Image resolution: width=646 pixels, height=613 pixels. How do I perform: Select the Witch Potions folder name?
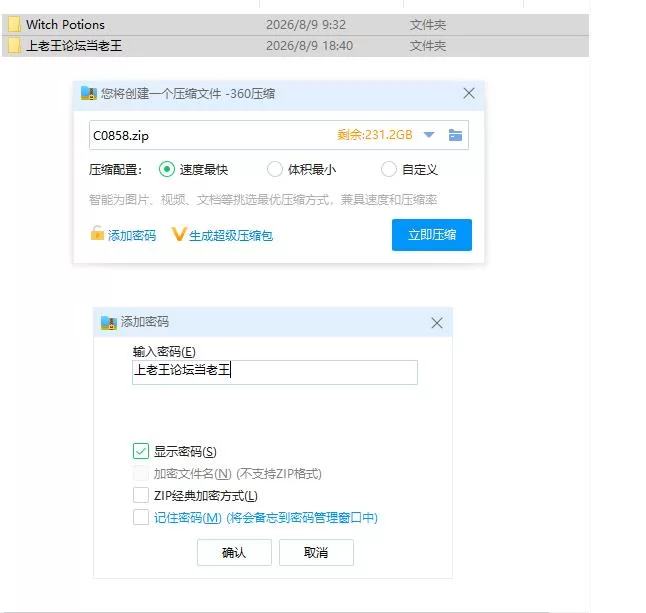pos(65,25)
